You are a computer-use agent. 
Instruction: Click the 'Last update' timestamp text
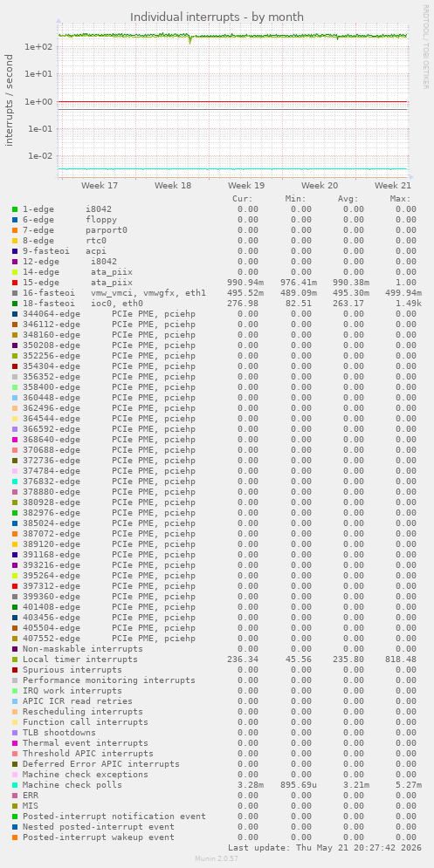(324, 848)
